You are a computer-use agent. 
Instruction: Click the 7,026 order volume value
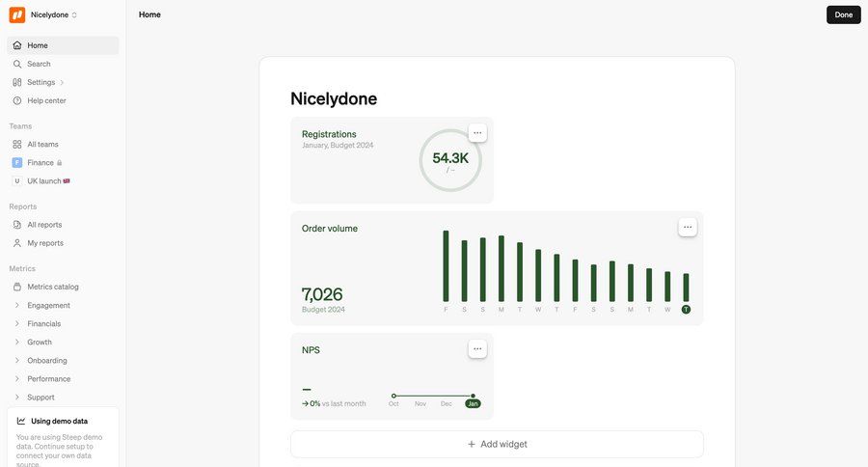[322, 294]
